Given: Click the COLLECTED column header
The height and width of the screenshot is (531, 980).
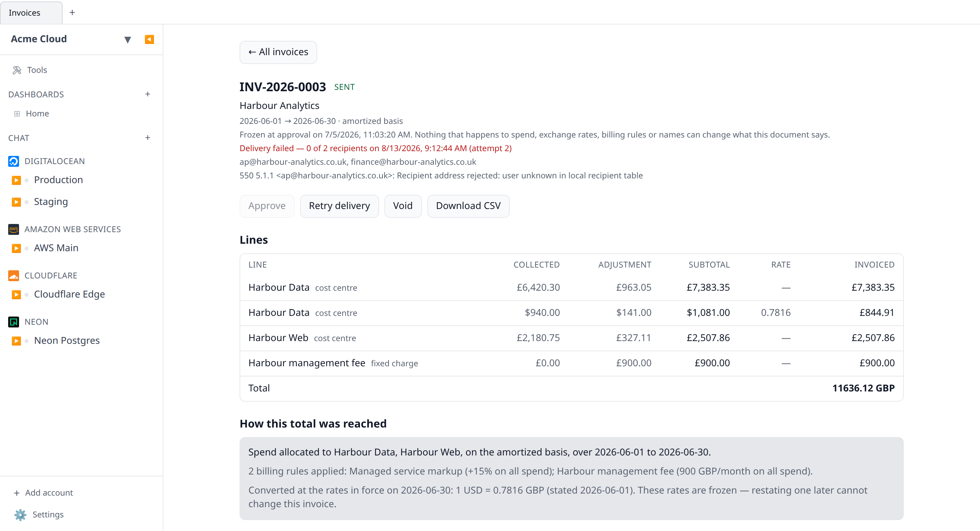Looking at the screenshot, I should pos(536,265).
